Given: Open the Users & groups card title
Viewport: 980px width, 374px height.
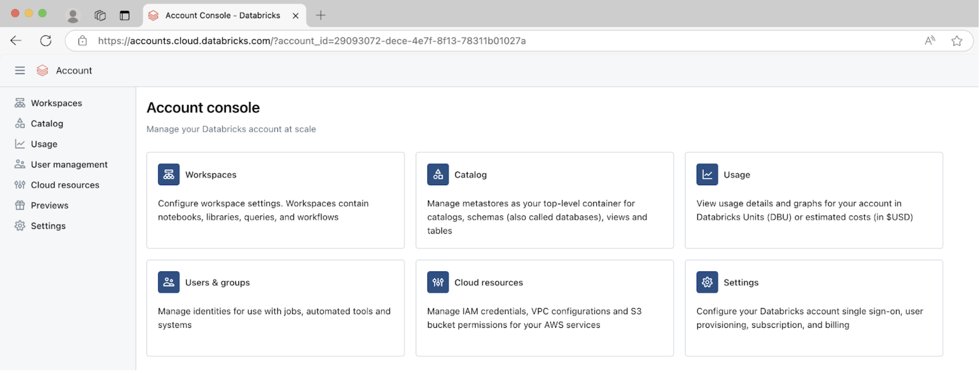Looking at the screenshot, I should click(218, 282).
